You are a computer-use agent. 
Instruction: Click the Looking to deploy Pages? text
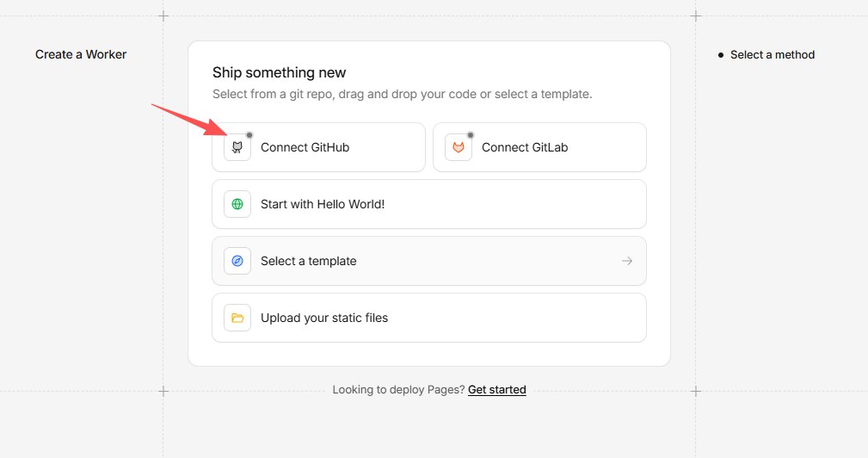coord(398,390)
